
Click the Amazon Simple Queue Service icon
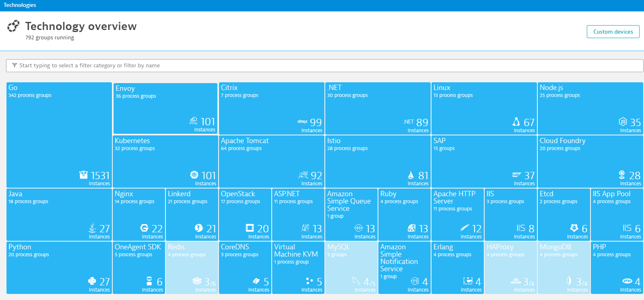358,228
